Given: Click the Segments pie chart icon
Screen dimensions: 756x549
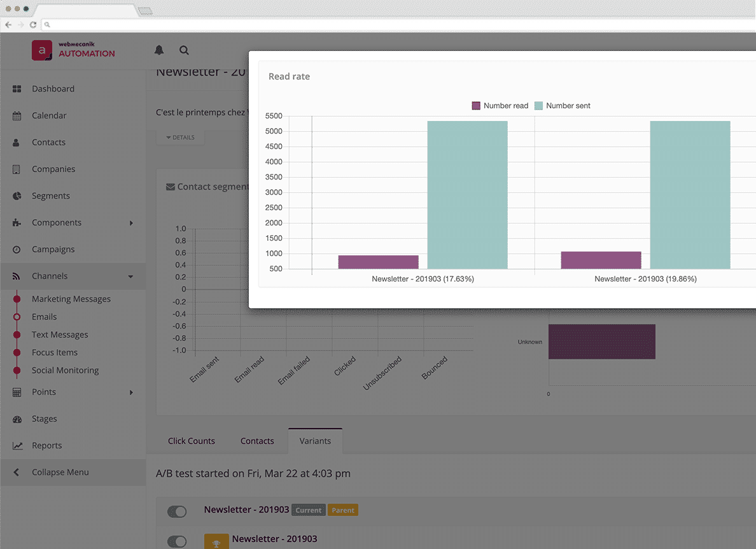Looking at the screenshot, I should (17, 196).
